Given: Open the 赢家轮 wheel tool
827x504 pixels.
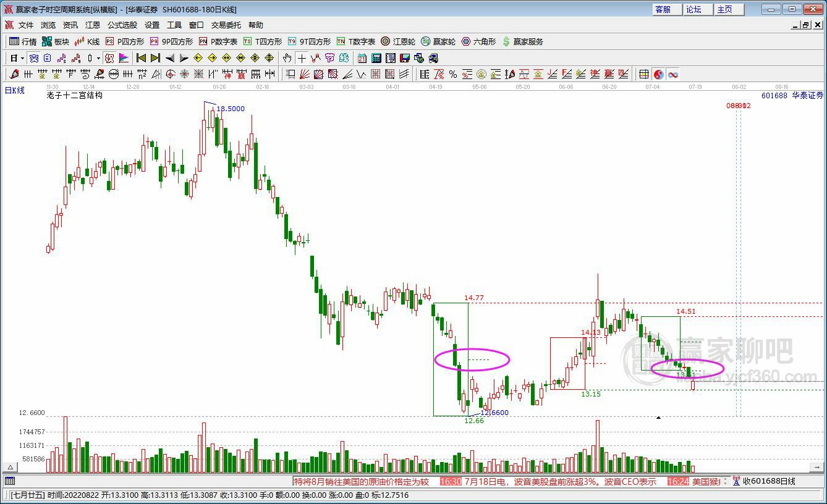Looking at the screenshot, I should 438,41.
